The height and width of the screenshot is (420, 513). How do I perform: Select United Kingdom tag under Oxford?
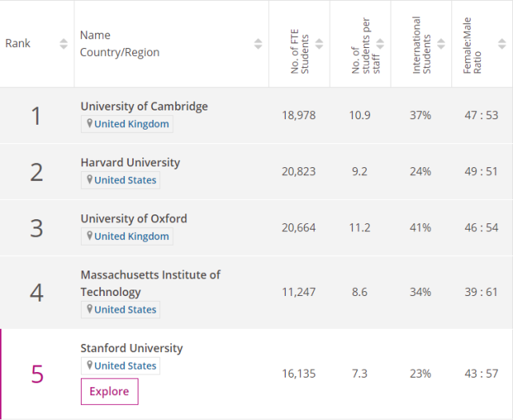pos(131,236)
